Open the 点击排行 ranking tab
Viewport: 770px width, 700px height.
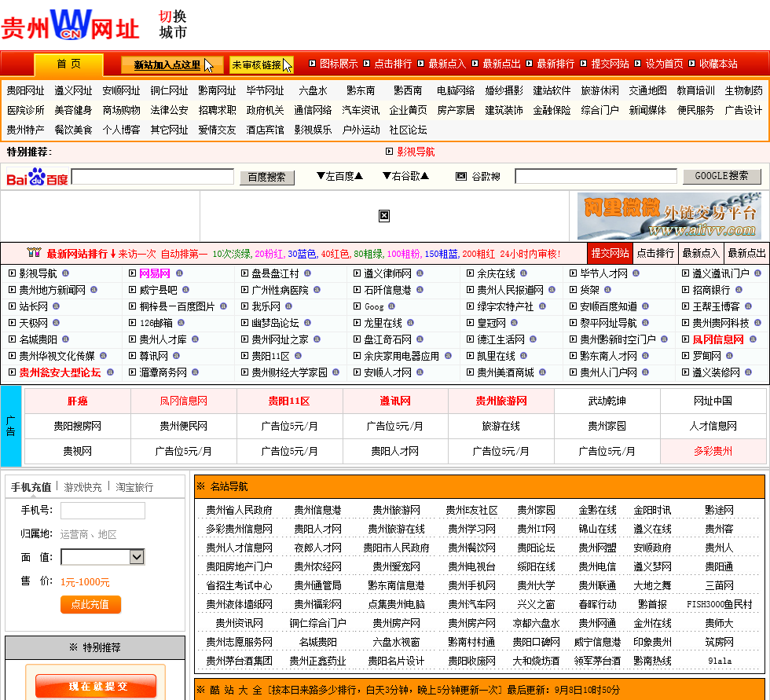point(655,253)
